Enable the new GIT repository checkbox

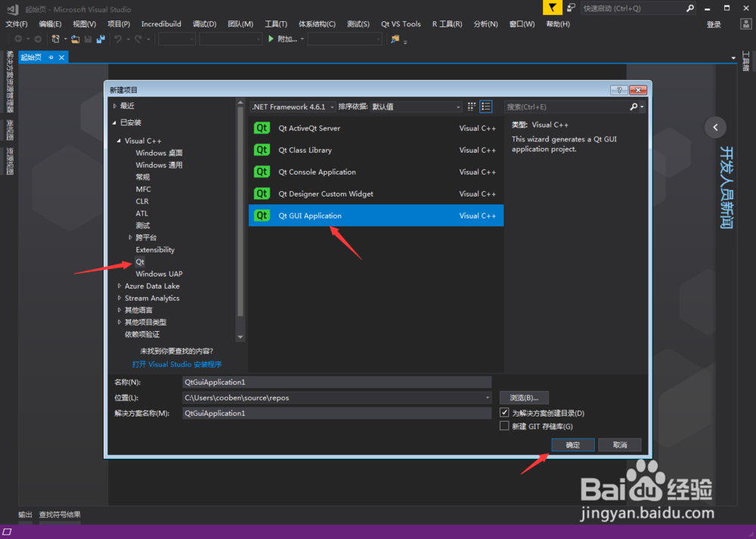(x=504, y=426)
